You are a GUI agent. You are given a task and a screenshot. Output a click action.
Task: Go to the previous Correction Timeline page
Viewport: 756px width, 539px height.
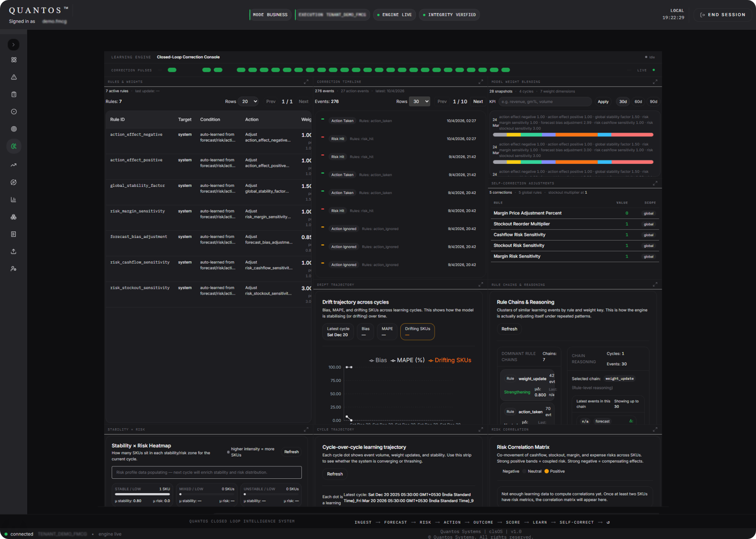click(x=442, y=102)
